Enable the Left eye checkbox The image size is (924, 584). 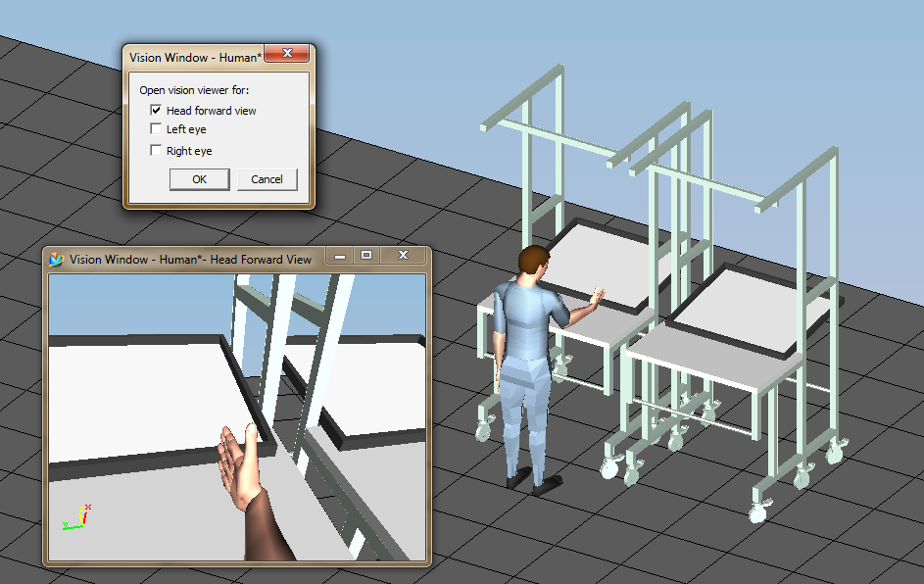156,129
